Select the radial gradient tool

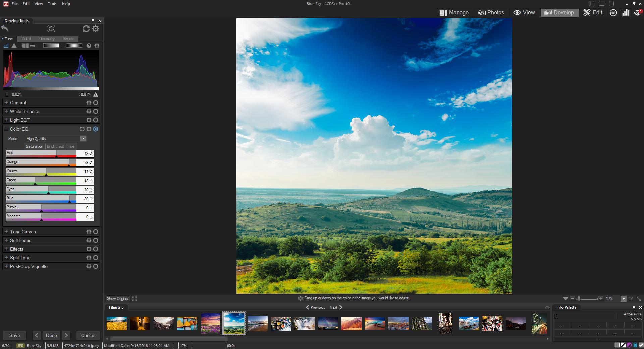tap(74, 46)
